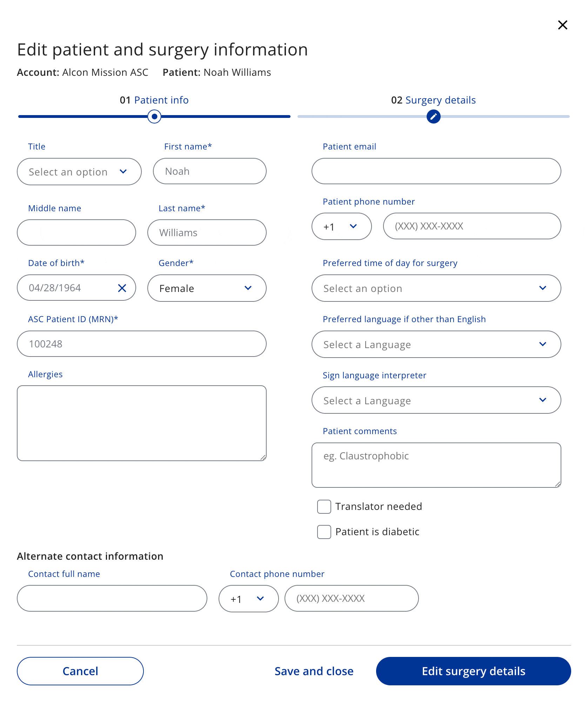The width and height of the screenshot is (588, 712).
Task: Select the 01 Patient info tab
Action: click(154, 100)
